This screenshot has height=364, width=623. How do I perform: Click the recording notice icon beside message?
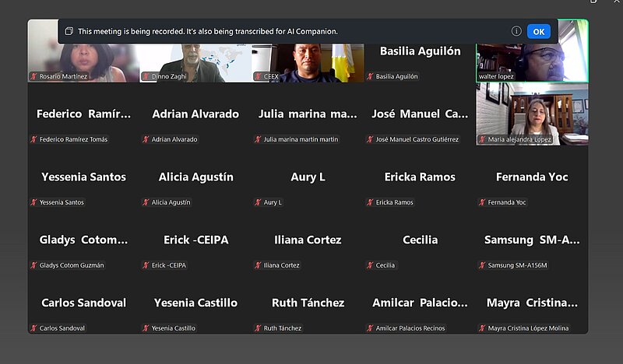tap(69, 31)
